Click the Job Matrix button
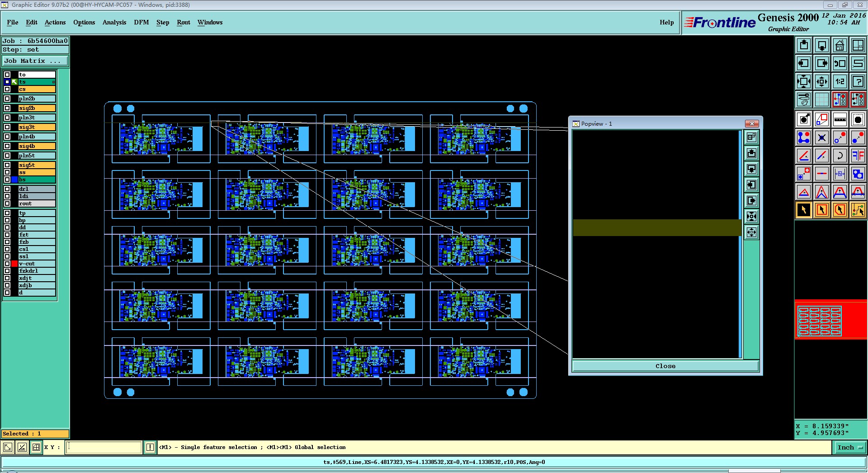Viewport: 868px width, 473px height. click(35, 61)
